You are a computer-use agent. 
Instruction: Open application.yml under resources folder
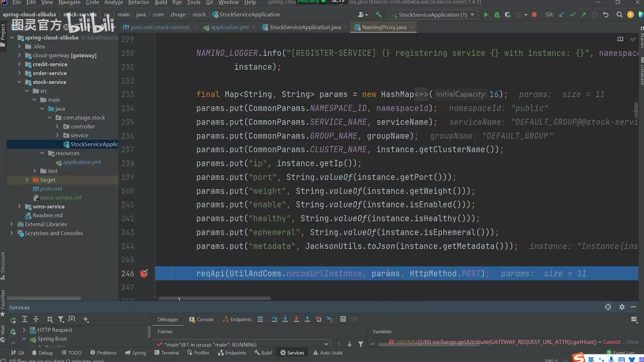point(78,162)
